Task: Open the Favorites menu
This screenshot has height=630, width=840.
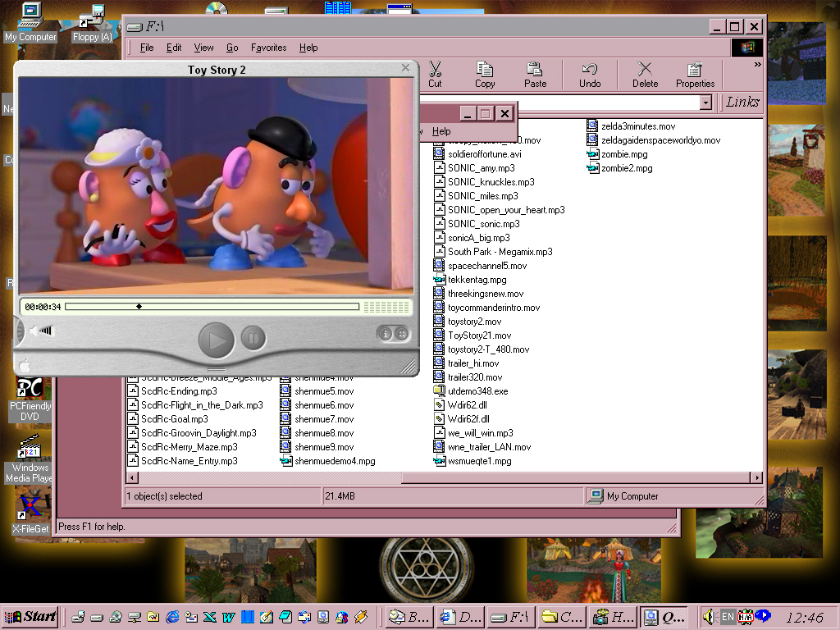Action: (268, 48)
